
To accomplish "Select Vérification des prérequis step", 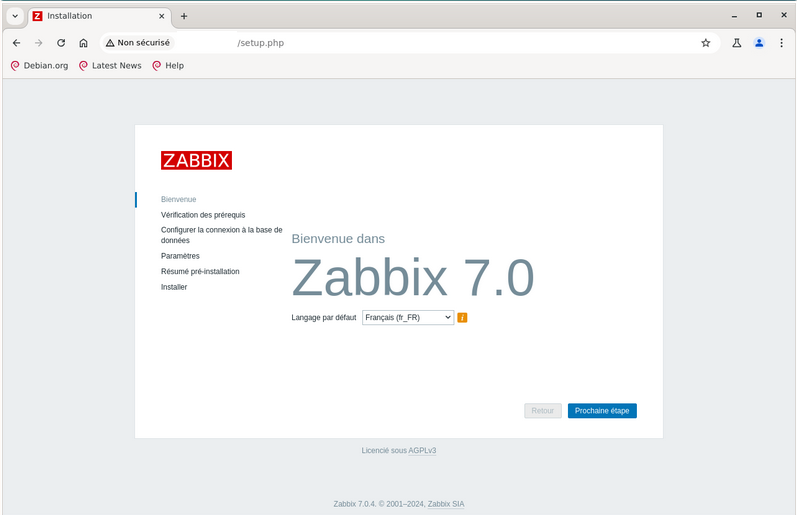I will 203,215.
